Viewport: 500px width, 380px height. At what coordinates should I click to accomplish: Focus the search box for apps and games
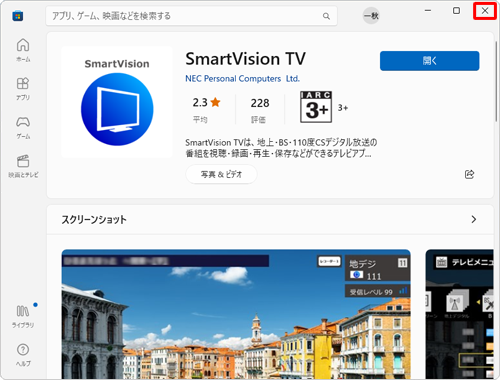point(191,16)
